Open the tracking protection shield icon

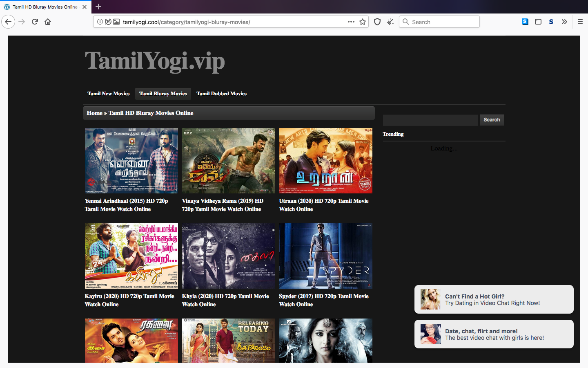tap(377, 22)
